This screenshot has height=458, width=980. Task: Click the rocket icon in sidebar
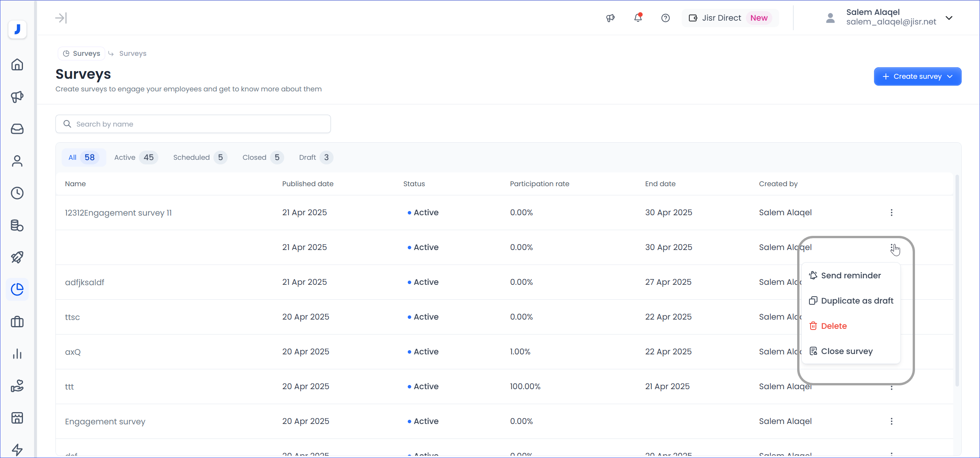point(17,257)
